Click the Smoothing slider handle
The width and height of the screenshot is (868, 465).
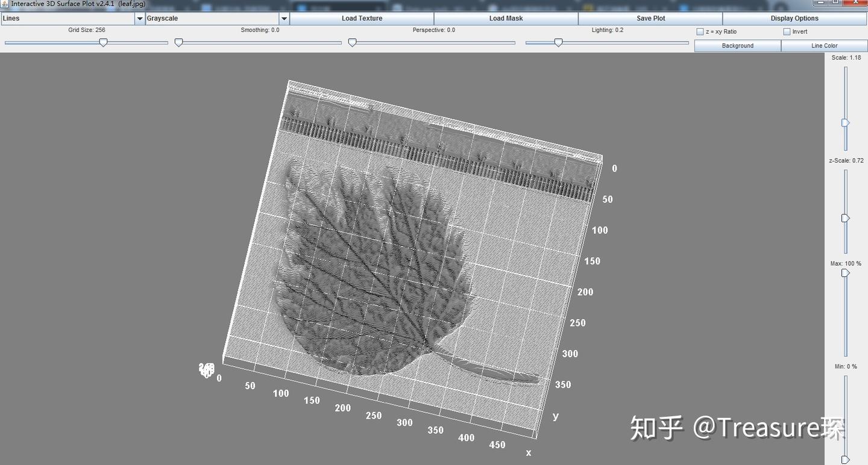pyautogui.click(x=178, y=42)
